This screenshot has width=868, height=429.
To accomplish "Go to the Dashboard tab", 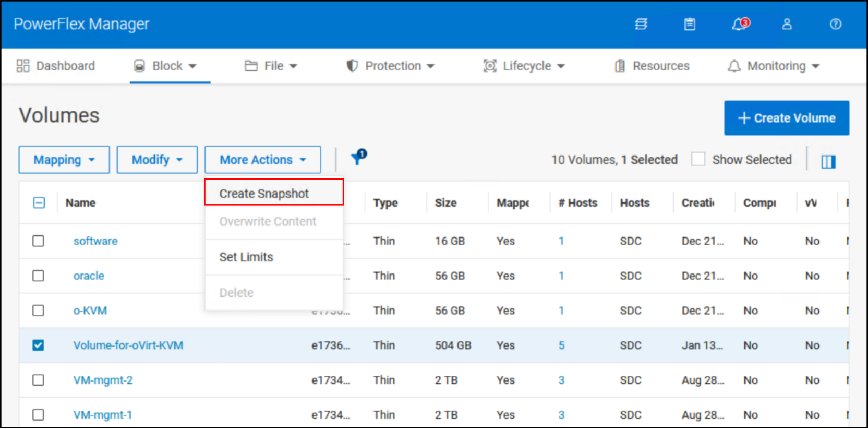I will point(56,66).
